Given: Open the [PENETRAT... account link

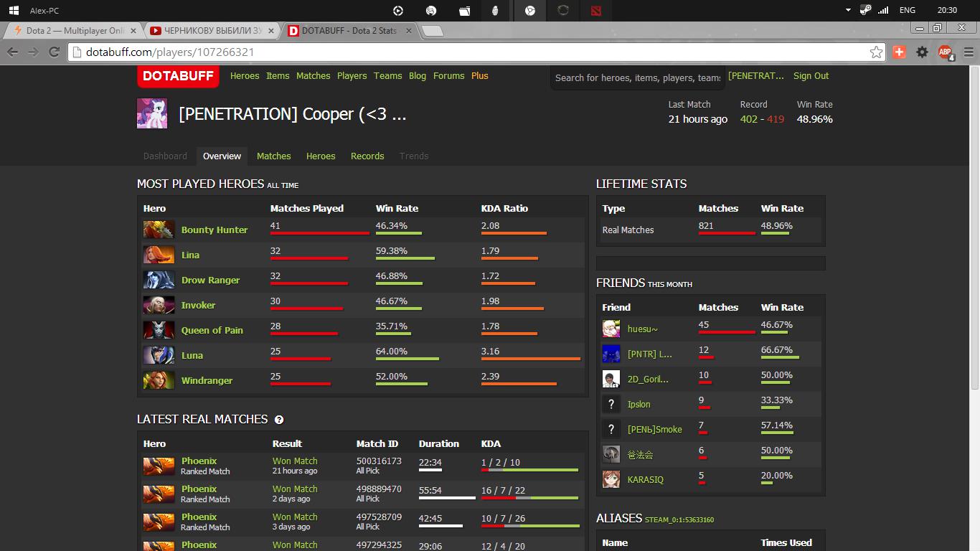Looking at the screenshot, I should pos(756,75).
